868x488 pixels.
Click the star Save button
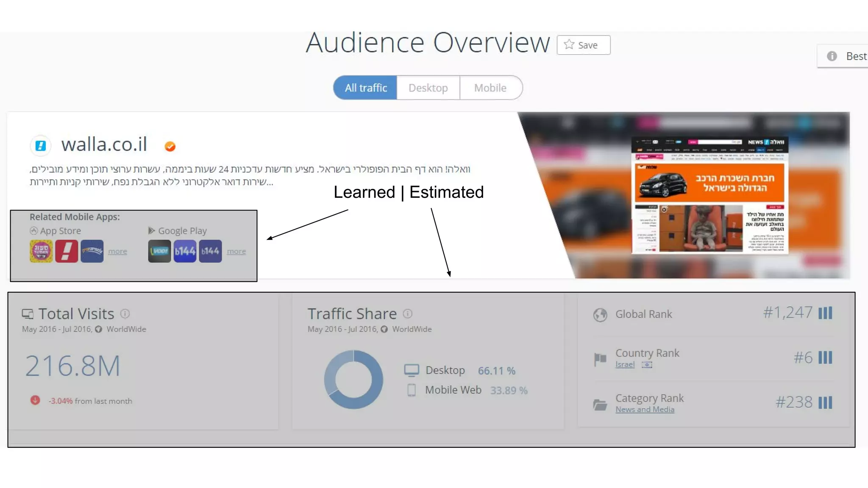(583, 45)
